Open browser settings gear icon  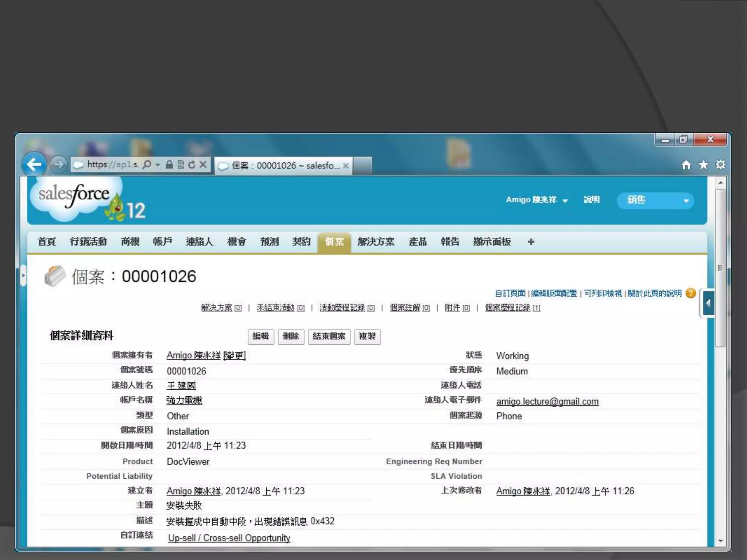720,165
